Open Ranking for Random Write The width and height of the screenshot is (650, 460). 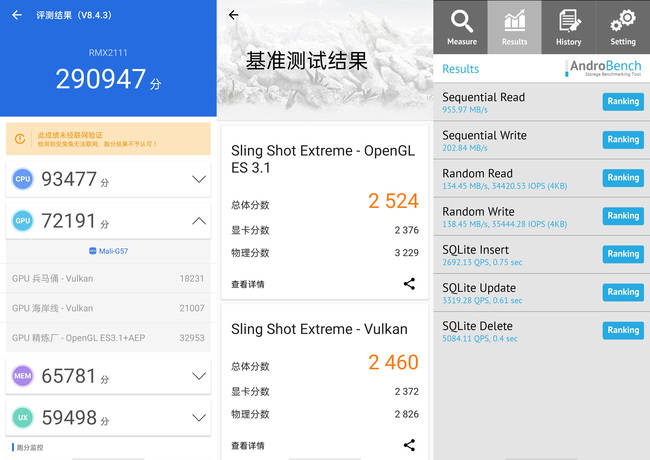click(623, 216)
